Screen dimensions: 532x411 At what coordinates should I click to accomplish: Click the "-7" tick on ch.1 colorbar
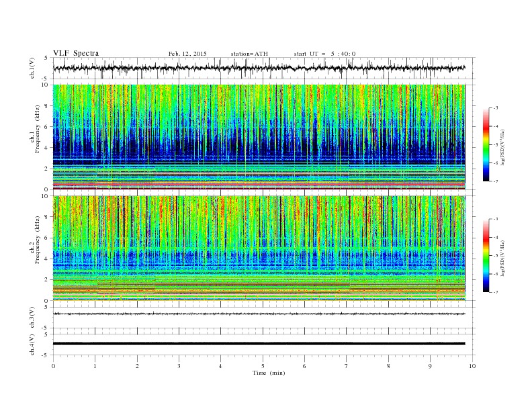pos(495,181)
